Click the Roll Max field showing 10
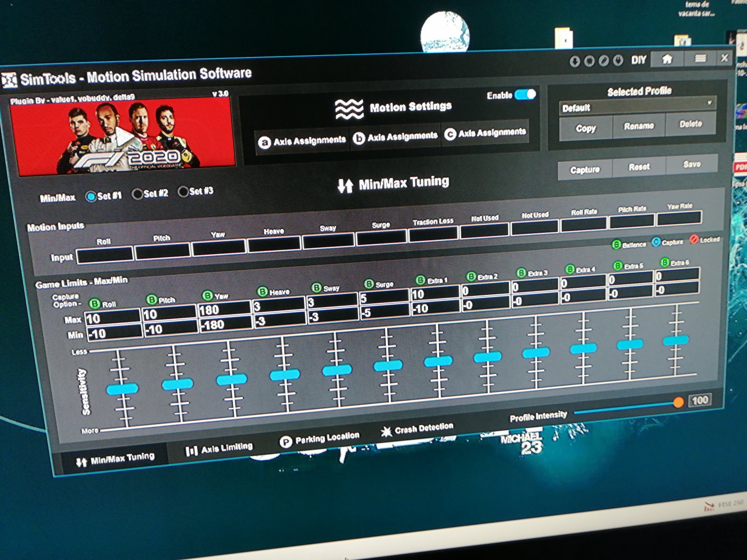This screenshot has height=560, width=747. click(113, 318)
